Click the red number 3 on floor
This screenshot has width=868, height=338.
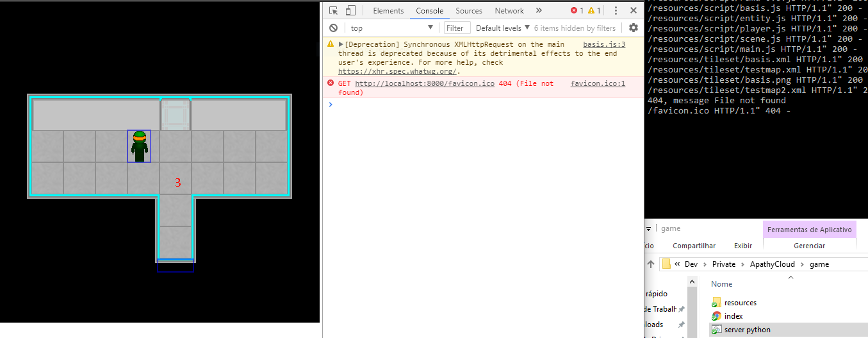(x=178, y=183)
